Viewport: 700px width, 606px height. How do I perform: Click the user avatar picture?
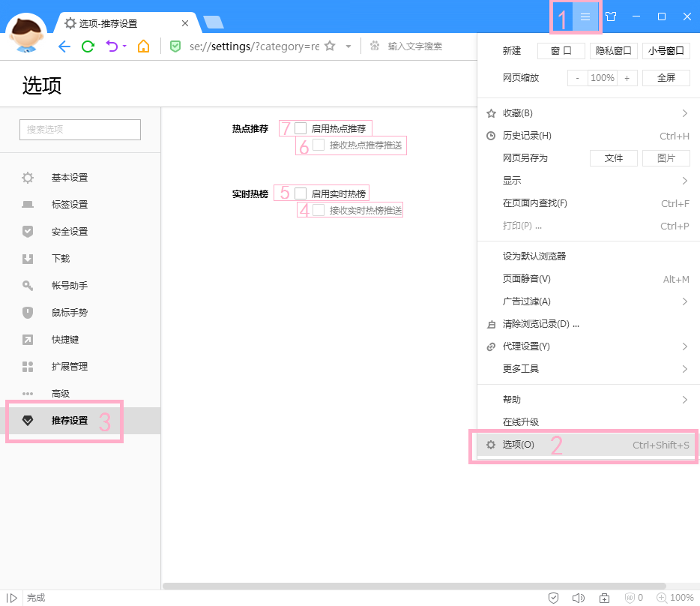click(26, 33)
